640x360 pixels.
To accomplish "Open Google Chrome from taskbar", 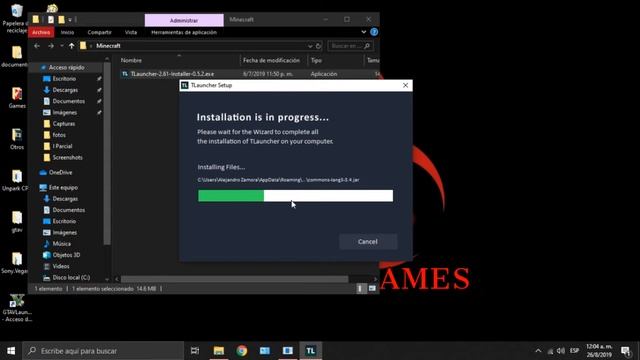I will tap(242, 351).
